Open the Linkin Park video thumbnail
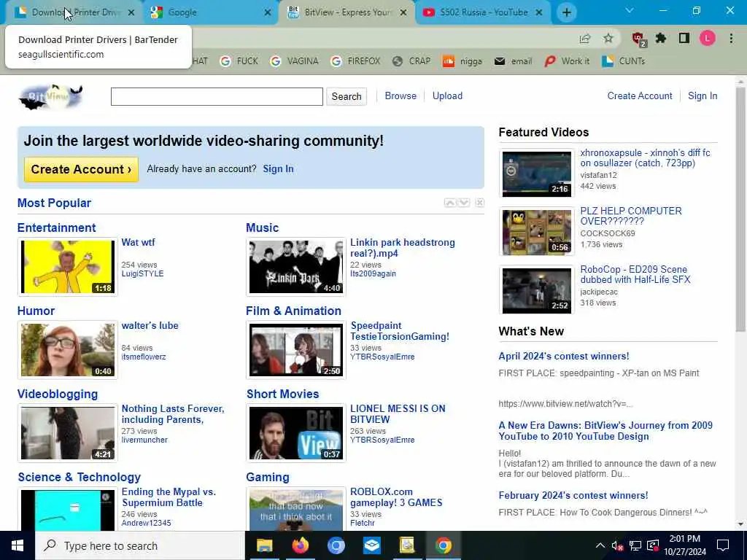This screenshot has width=747, height=560. pyautogui.click(x=296, y=267)
